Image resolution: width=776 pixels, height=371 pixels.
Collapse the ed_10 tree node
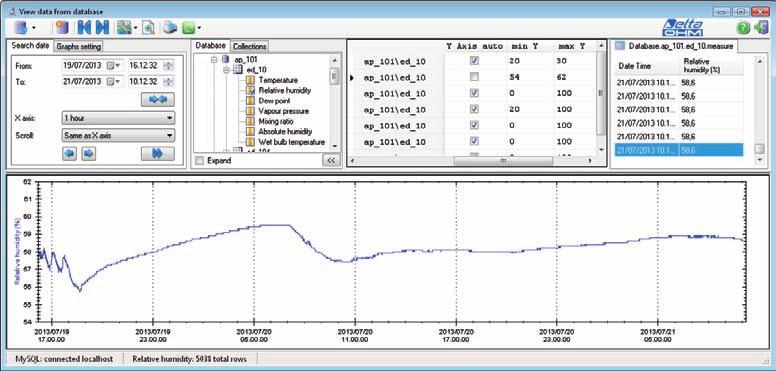pyautogui.click(x=226, y=70)
